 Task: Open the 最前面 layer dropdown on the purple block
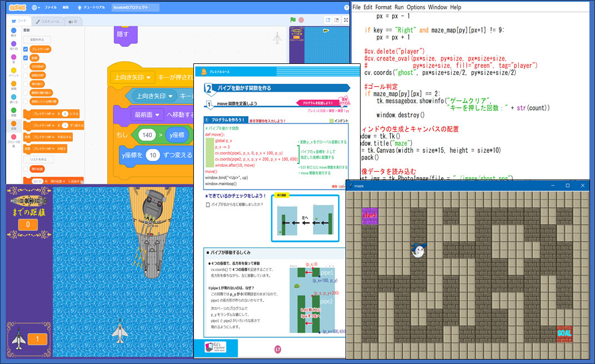(147, 114)
